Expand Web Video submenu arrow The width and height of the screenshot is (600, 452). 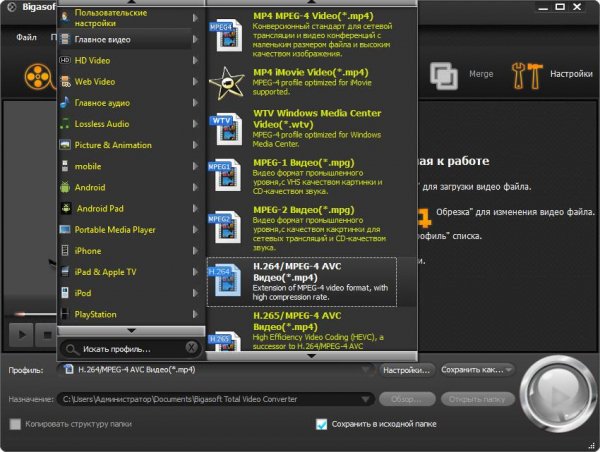click(x=195, y=81)
